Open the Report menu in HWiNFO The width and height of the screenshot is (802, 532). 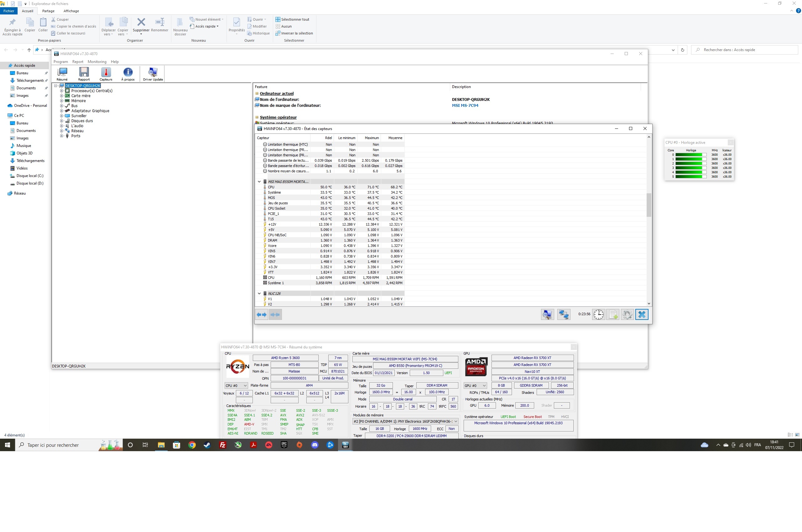pos(78,62)
